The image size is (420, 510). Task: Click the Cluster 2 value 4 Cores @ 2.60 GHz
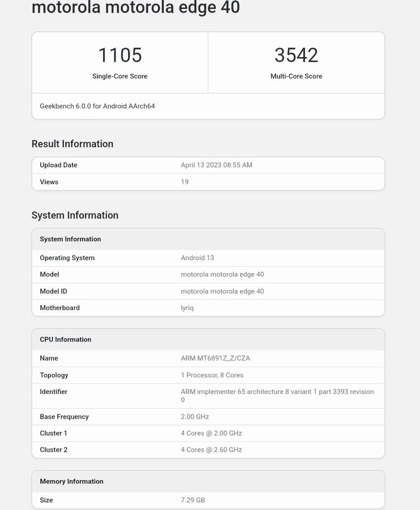(x=211, y=449)
